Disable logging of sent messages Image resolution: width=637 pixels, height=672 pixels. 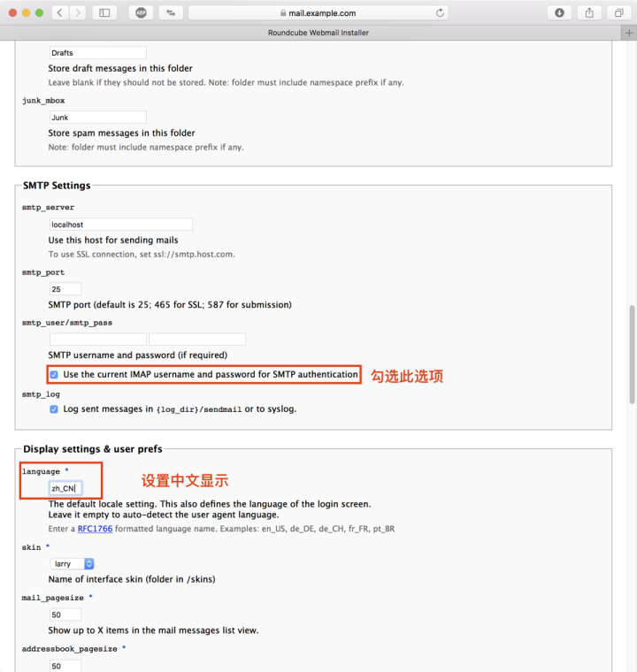(x=55, y=409)
